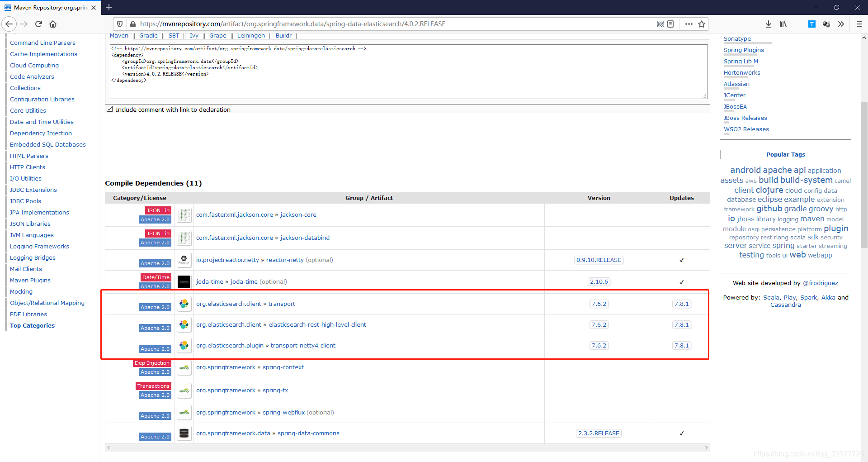Switch to the Gradle tab

point(148,36)
